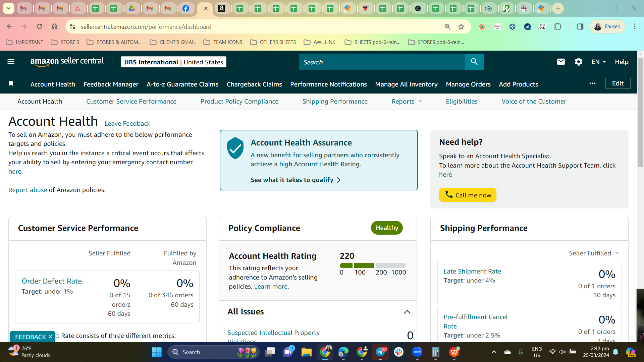The height and width of the screenshot is (362, 644).
Task: Click the Edit navigation button
Action: click(618, 83)
